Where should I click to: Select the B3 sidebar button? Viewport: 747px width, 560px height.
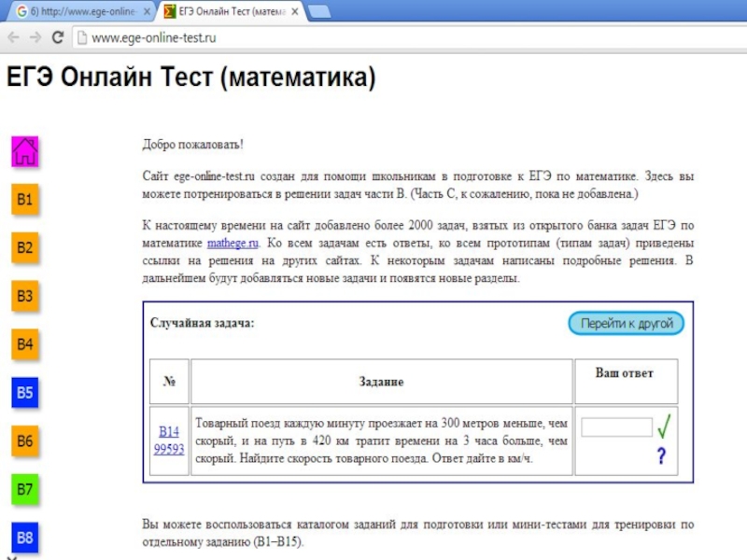(x=25, y=297)
